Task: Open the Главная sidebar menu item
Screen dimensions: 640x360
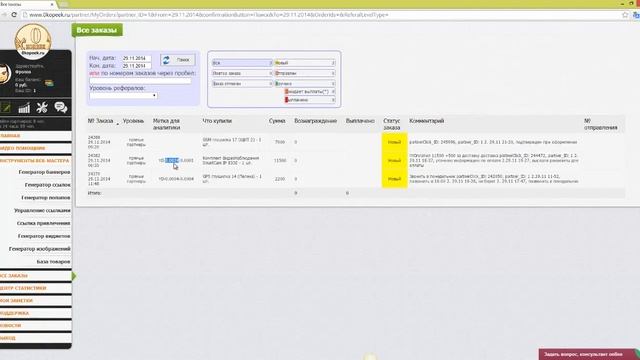Action: pos(36,136)
